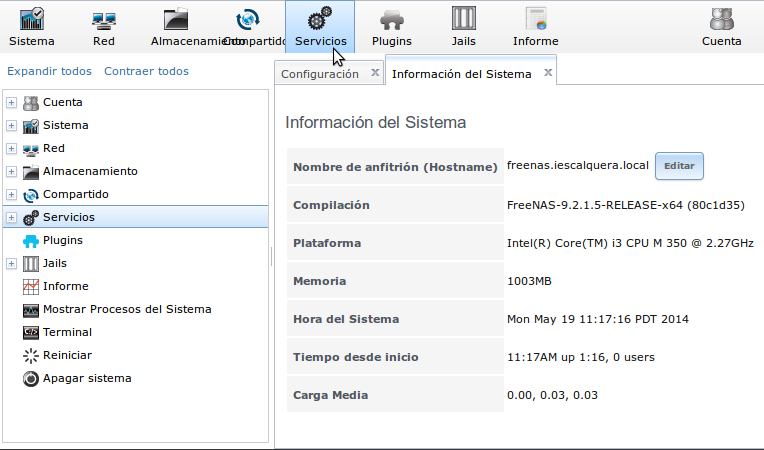Image resolution: width=764 pixels, height=450 pixels.
Task: Expand the Servicios tree node
Action: click(11, 217)
